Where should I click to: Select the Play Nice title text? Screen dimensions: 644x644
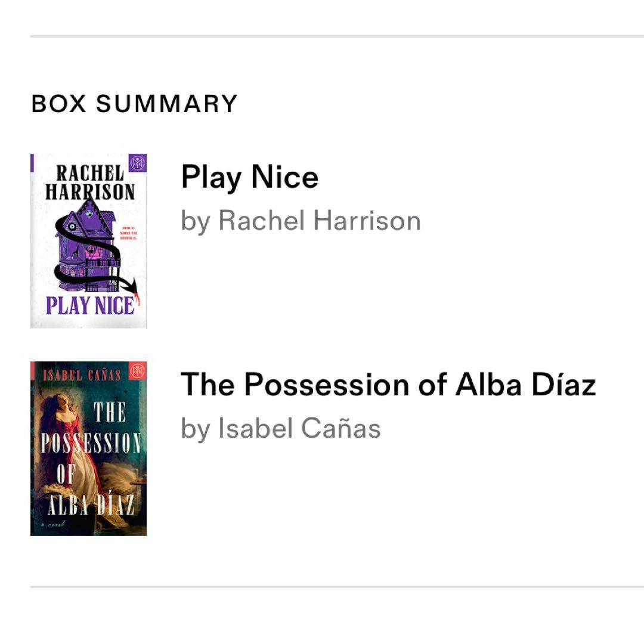click(250, 178)
